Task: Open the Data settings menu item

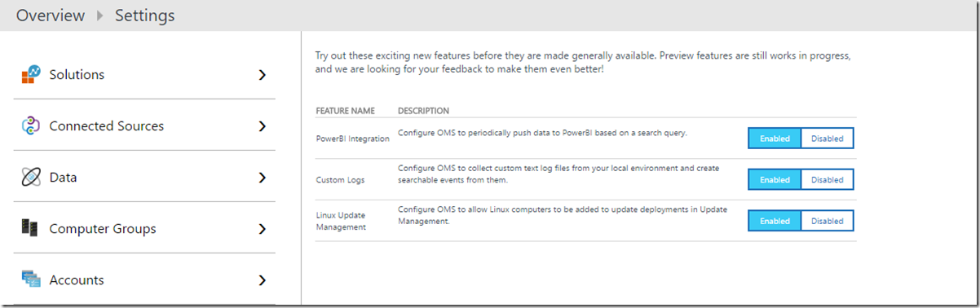Action: (x=144, y=177)
